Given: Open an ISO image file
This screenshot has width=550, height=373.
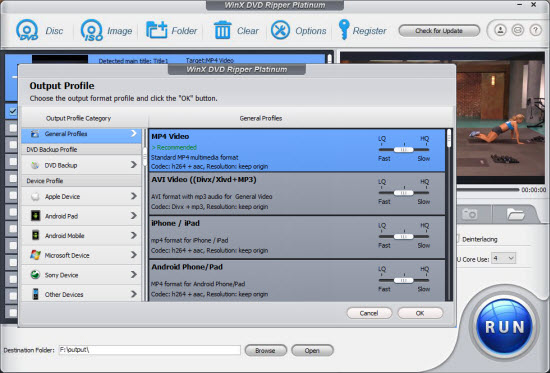Looking at the screenshot, I should [92, 30].
